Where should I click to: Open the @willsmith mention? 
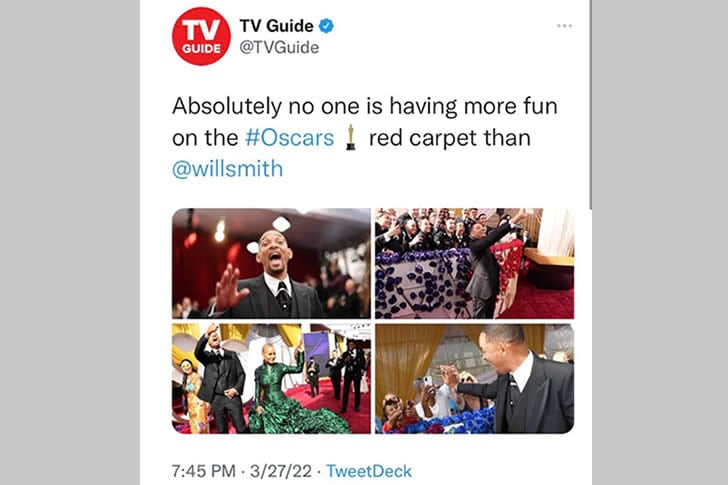tap(228, 169)
